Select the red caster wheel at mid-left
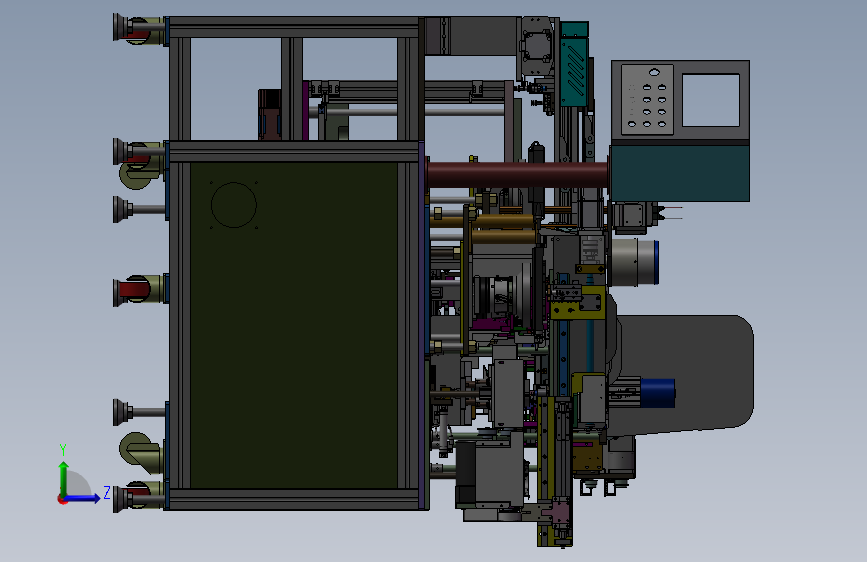Screen dimensions: 867x562 click(x=134, y=289)
